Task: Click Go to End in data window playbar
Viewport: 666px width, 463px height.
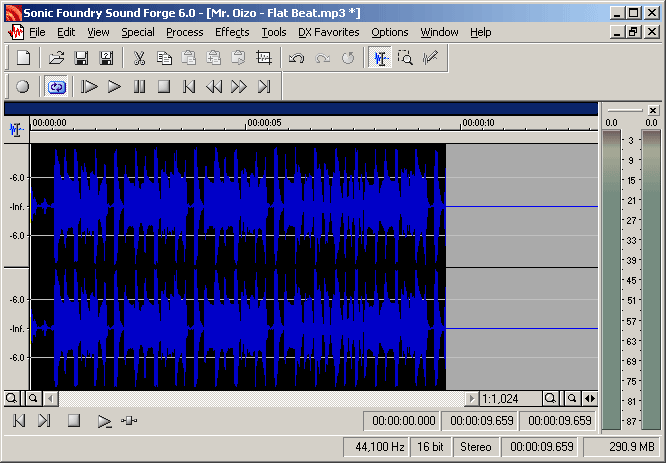Action: pyautogui.click(x=44, y=421)
